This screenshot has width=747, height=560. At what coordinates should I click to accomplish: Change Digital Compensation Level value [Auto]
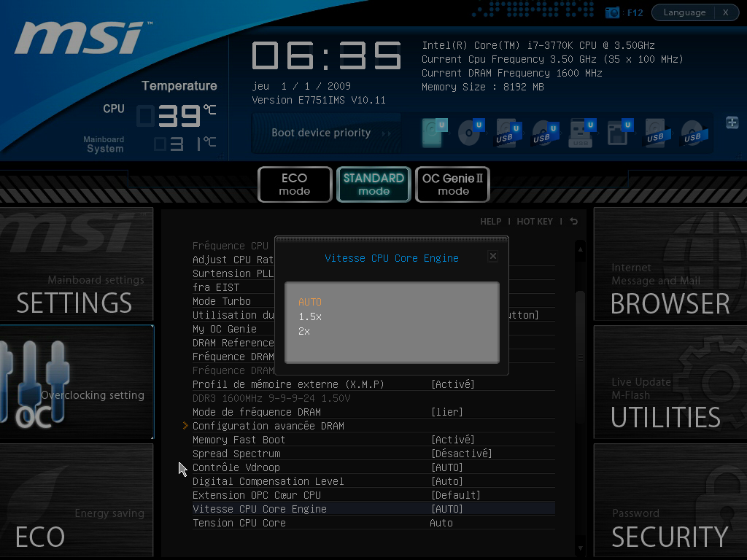pos(447,481)
